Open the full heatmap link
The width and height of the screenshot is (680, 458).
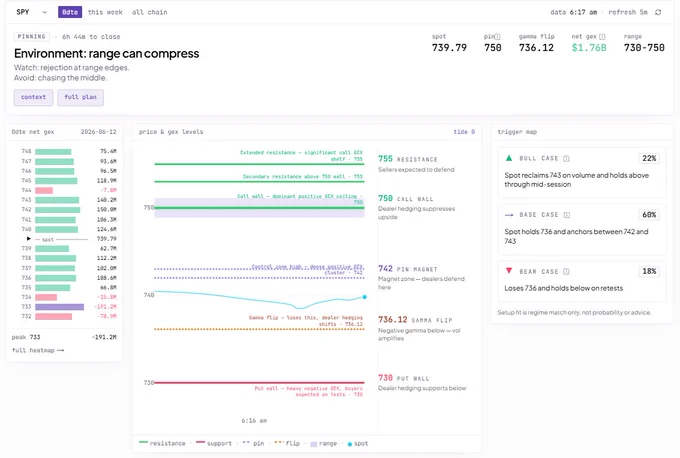pyautogui.click(x=38, y=350)
